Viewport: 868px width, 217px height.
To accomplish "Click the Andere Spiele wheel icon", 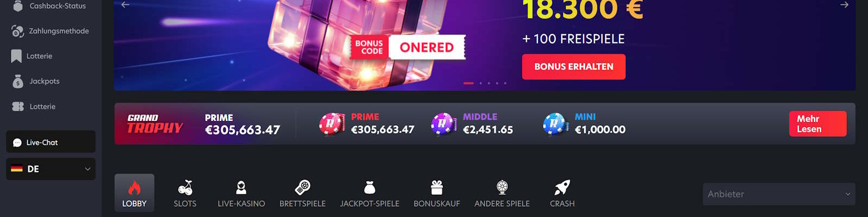I will click(502, 188).
